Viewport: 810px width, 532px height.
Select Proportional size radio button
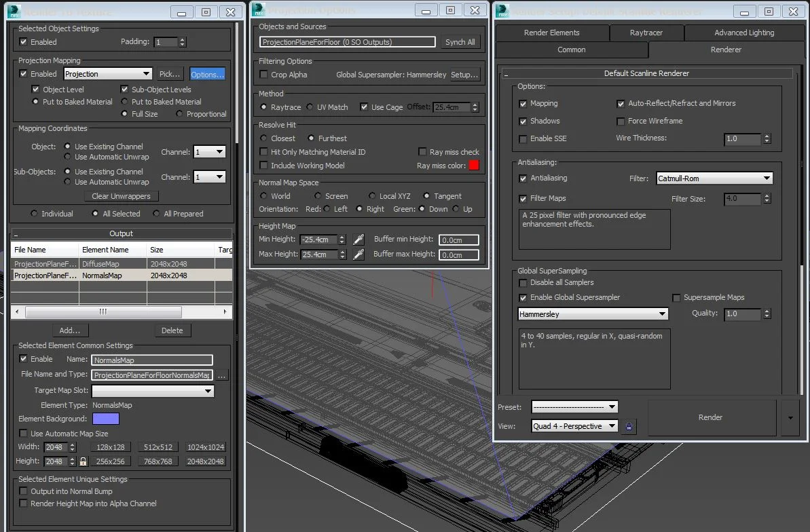tap(179, 113)
